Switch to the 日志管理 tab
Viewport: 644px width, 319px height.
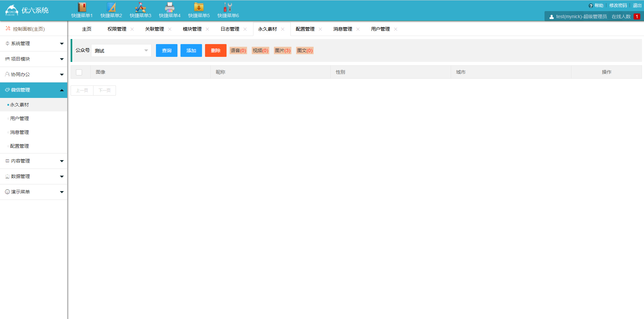pos(230,29)
